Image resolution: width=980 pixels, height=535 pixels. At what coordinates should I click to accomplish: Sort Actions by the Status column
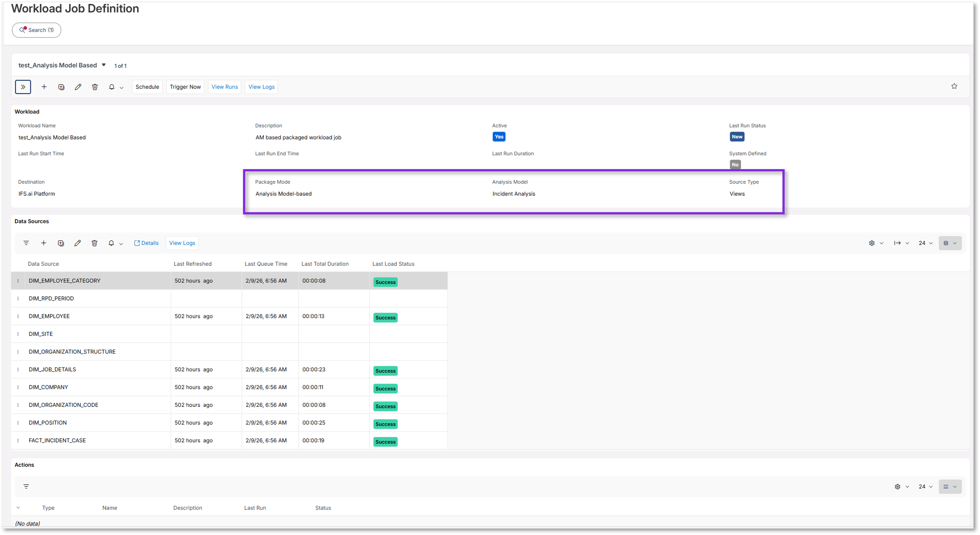pos(323,508)
